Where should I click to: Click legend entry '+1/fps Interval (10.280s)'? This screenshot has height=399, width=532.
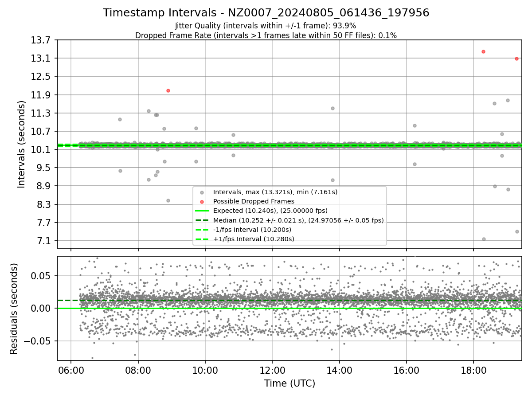click(x=254, y=239)
